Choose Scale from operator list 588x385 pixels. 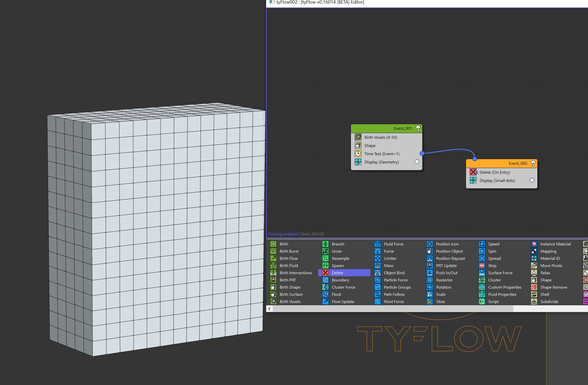click(441, 294)
